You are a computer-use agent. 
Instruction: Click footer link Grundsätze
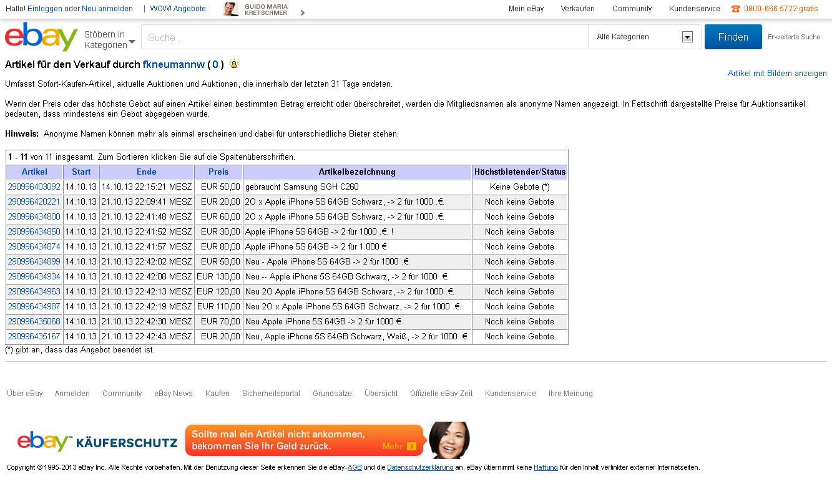click(x=332, y=394)
